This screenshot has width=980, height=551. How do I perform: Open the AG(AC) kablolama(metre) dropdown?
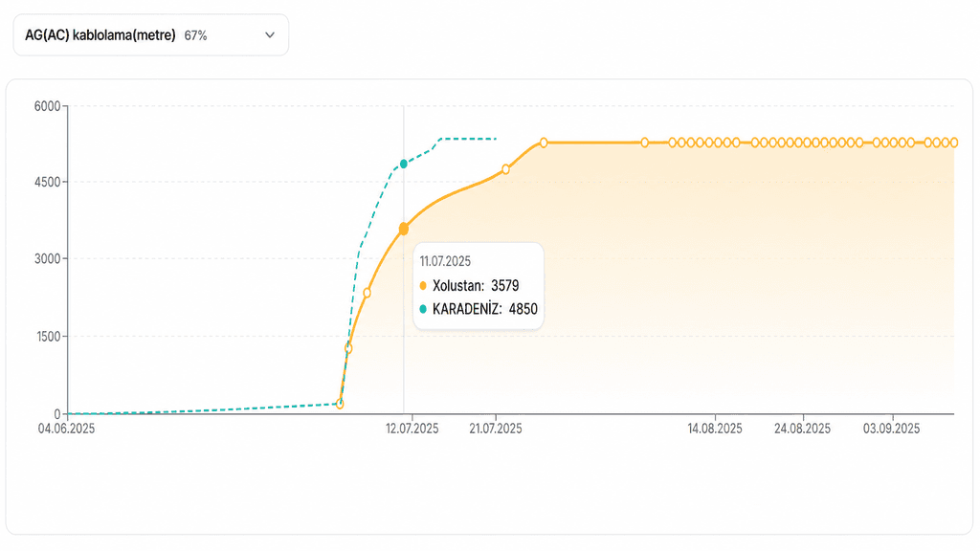(150, 35)
